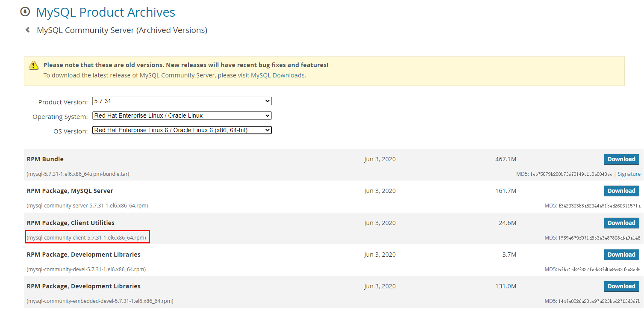Download the 131.0M Development Libraries package

pos(621,286)
